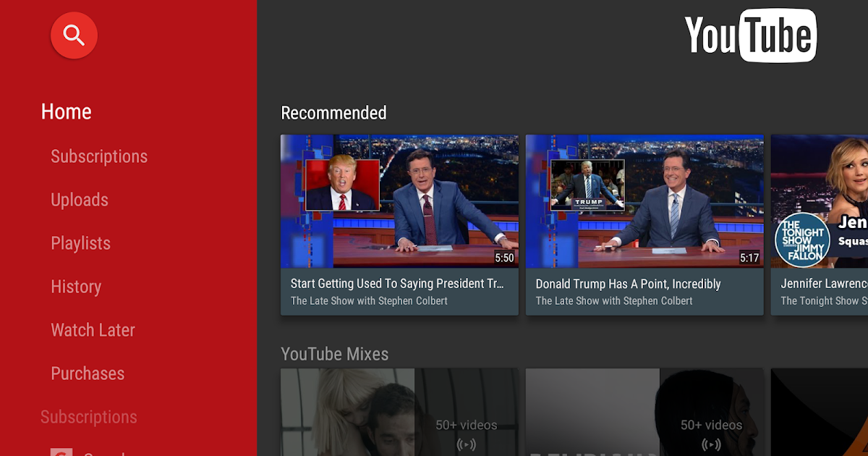Screen dimensions: 868x456
Task: Open Subscriptions below Home
Action: point(99,156)
